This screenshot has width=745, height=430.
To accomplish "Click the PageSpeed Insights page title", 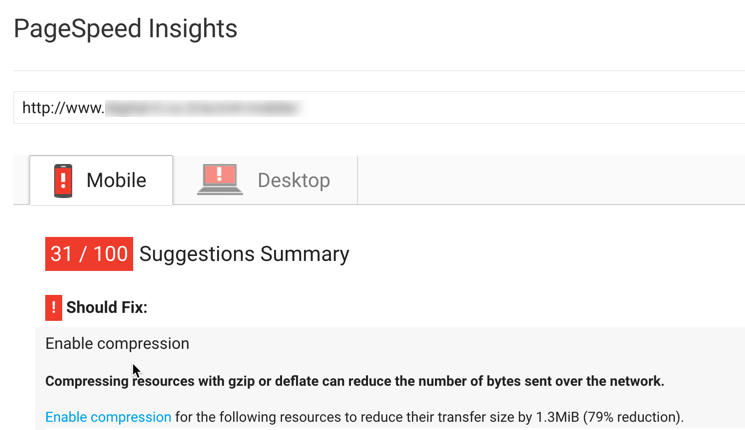I will (x=125, y=29).
